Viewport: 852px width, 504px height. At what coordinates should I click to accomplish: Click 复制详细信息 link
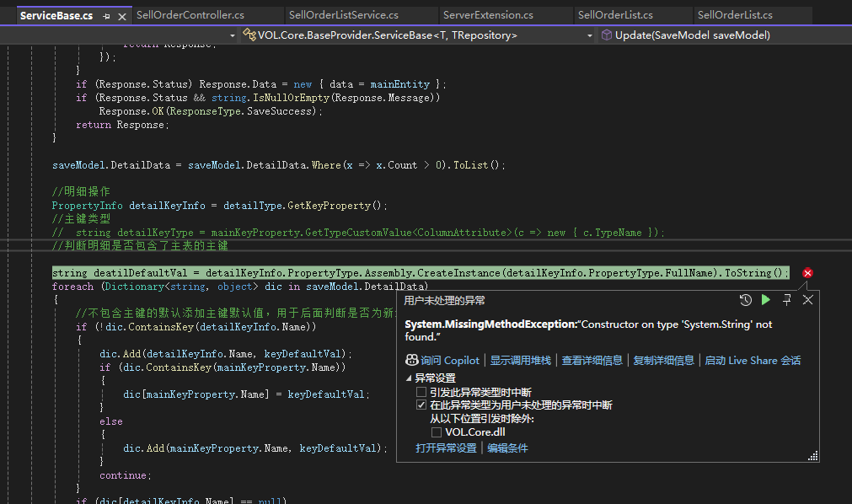[663, 361]
